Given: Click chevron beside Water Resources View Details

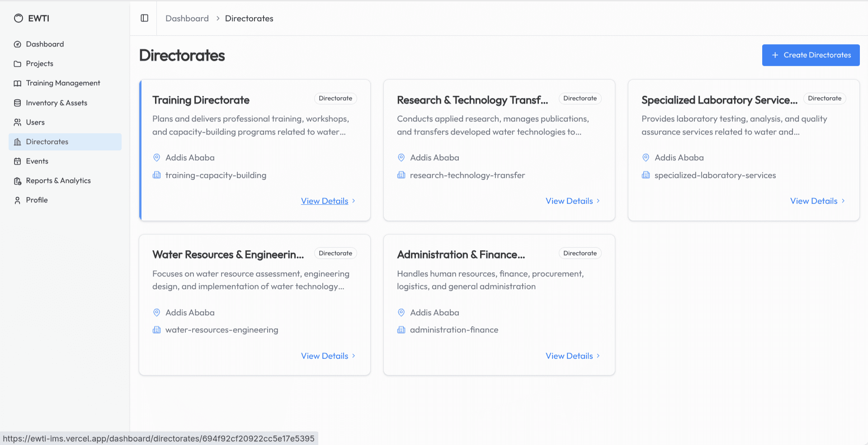Looking at the screenshot, I should pos(354,356).
